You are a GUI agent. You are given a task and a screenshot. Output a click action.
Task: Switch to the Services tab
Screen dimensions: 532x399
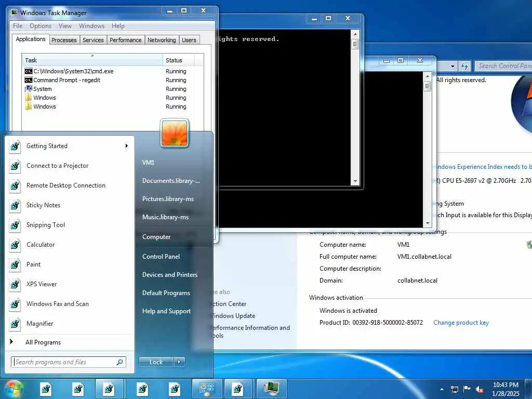[94, 40]
